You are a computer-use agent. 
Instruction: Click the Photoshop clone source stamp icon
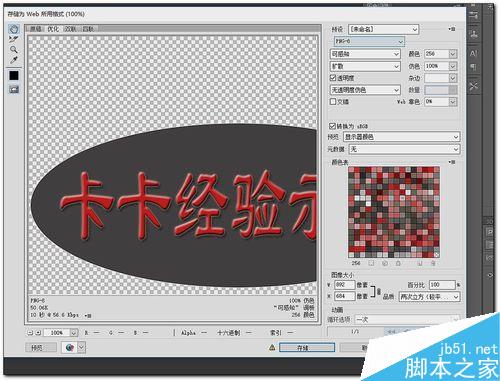(x=473, y=33)
